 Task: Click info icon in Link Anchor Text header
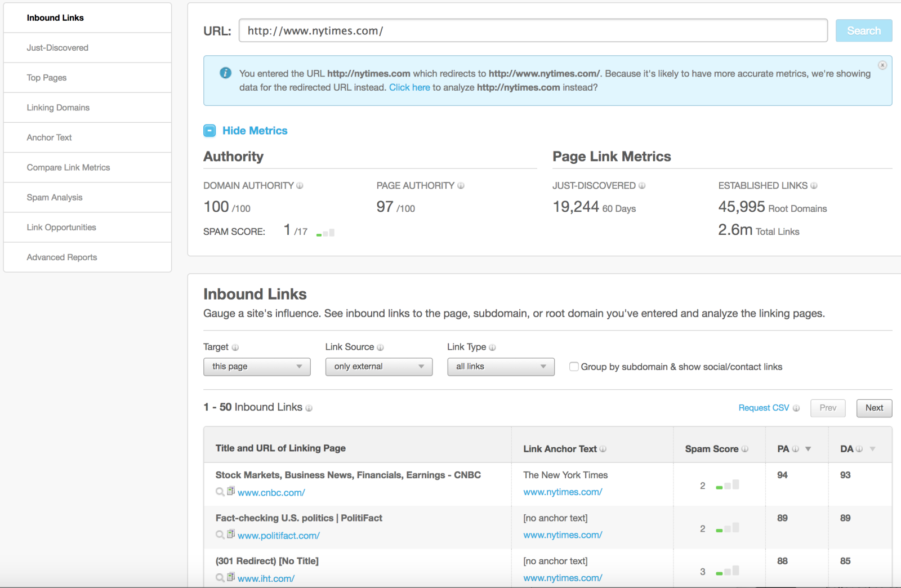pyautogui.click(x=603, y=449)
